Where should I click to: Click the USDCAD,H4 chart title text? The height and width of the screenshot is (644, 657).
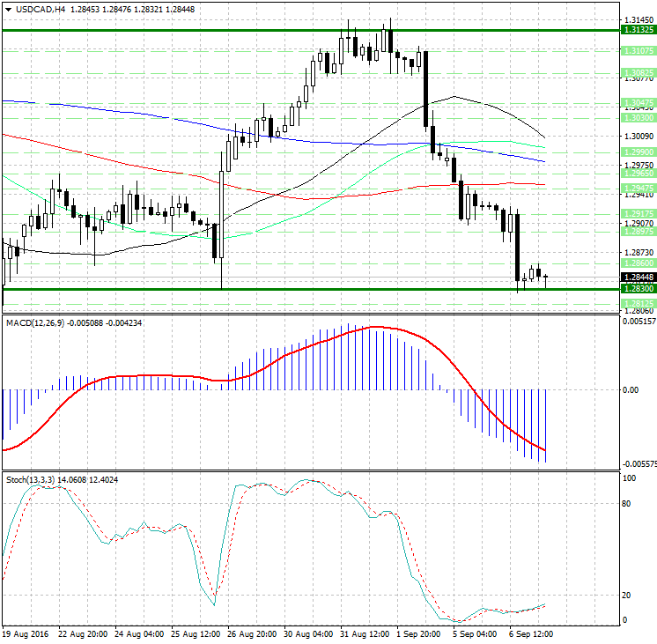click(37, 10)
